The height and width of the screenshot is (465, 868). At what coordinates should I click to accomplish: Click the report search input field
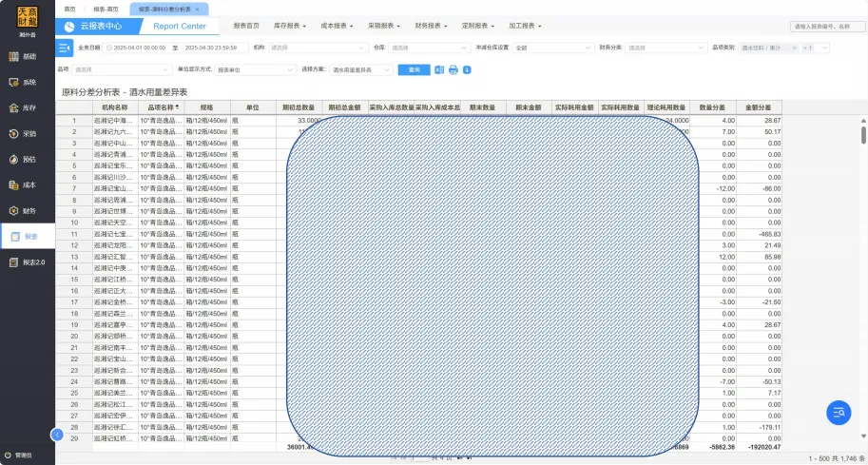click(x=826, y=27)
